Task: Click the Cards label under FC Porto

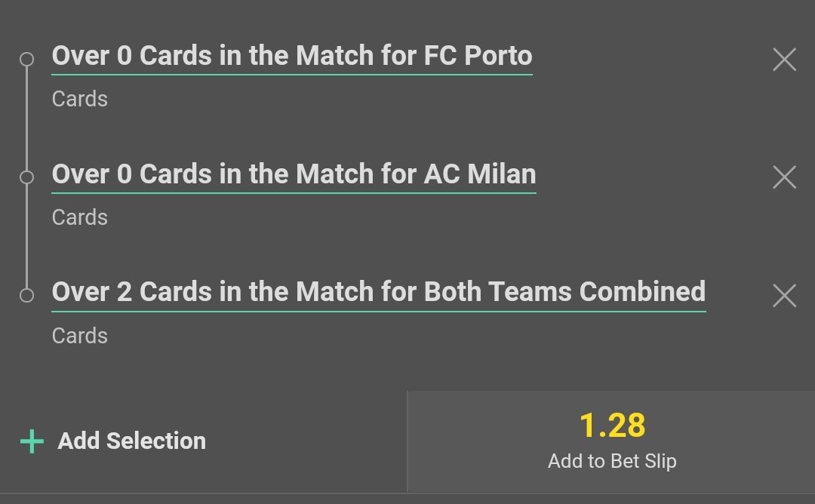Action: (x=79, y=99)
